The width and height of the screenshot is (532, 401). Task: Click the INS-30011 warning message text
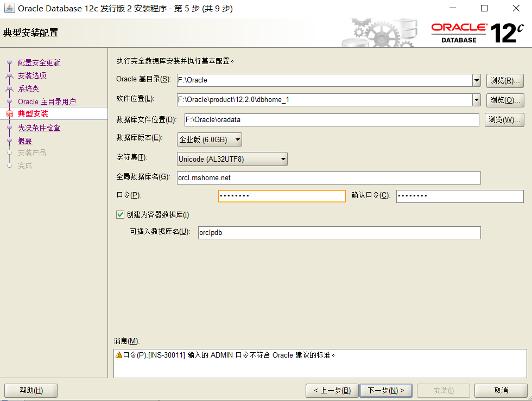coord(229,355)
